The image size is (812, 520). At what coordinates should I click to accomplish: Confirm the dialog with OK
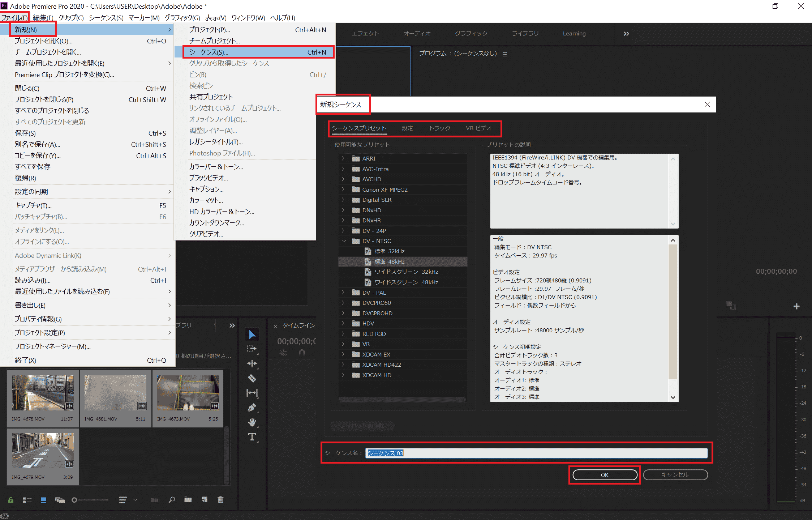click(605, 475)
